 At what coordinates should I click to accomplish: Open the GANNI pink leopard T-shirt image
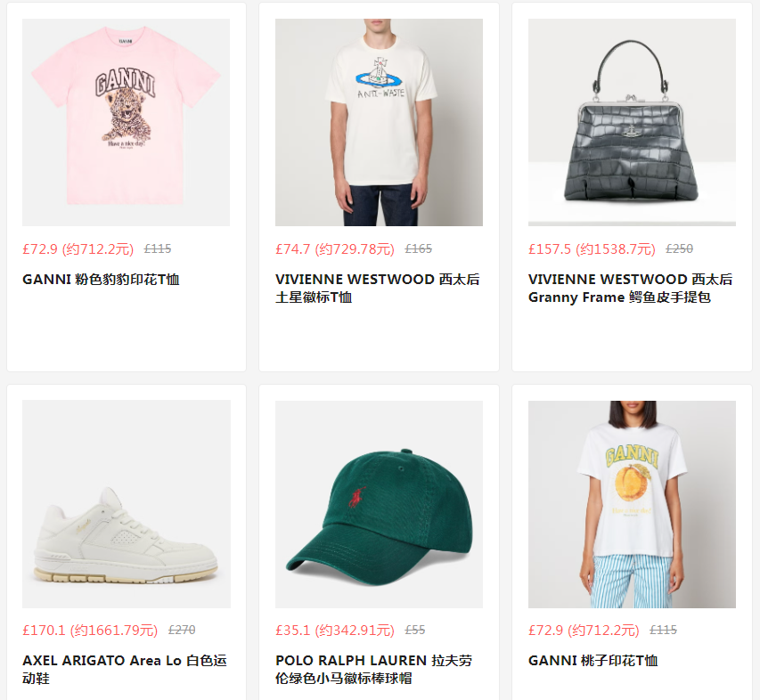(126, 122)
